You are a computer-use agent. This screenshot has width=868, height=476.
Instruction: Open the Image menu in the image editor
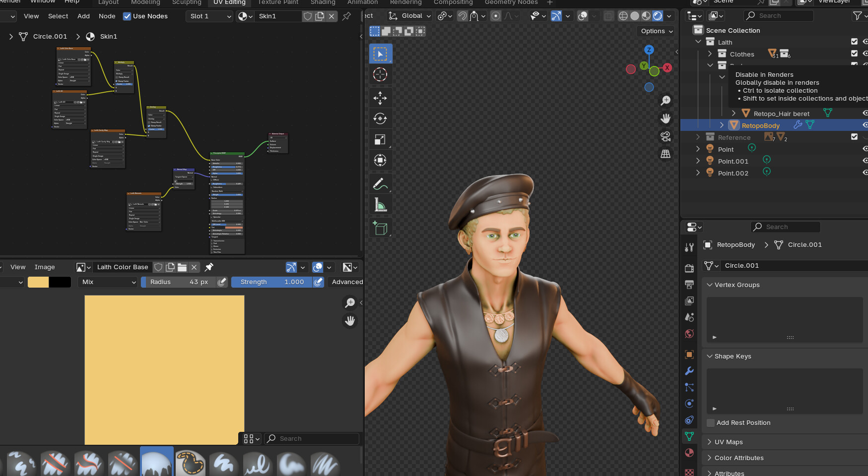point(44,267)
